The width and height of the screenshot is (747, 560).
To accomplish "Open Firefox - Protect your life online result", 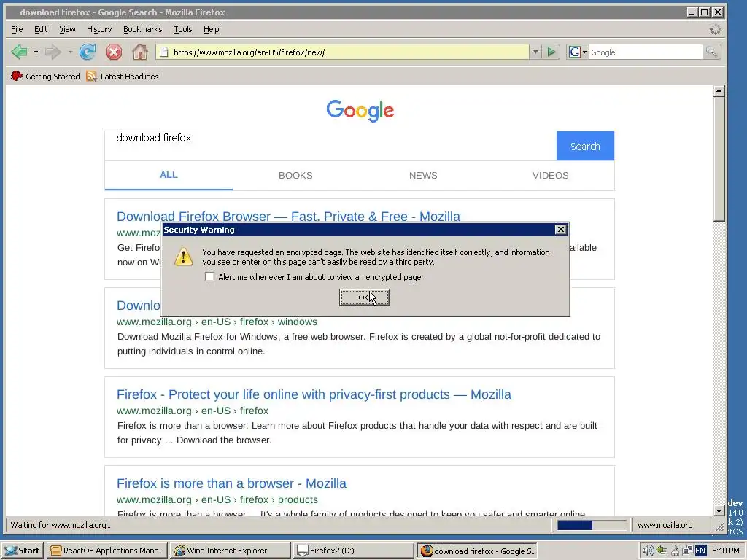I will pos(314,394).
